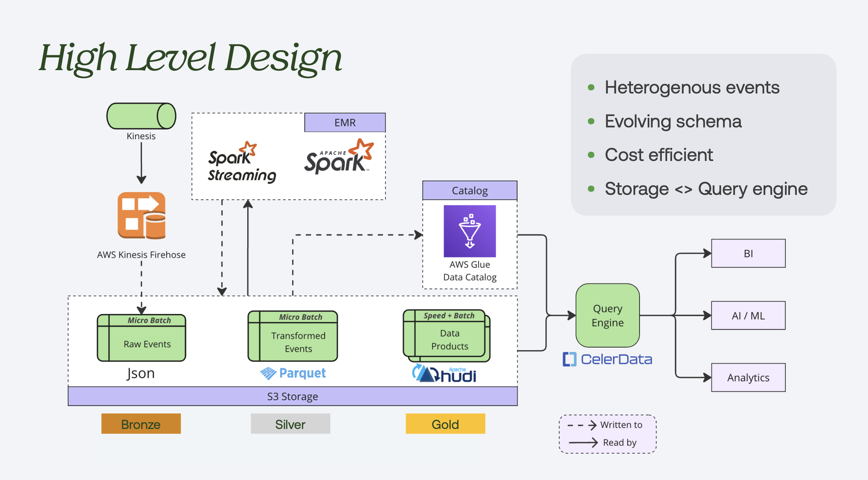
Task: Click the Speed + Batch header
Action: point(449,316)
